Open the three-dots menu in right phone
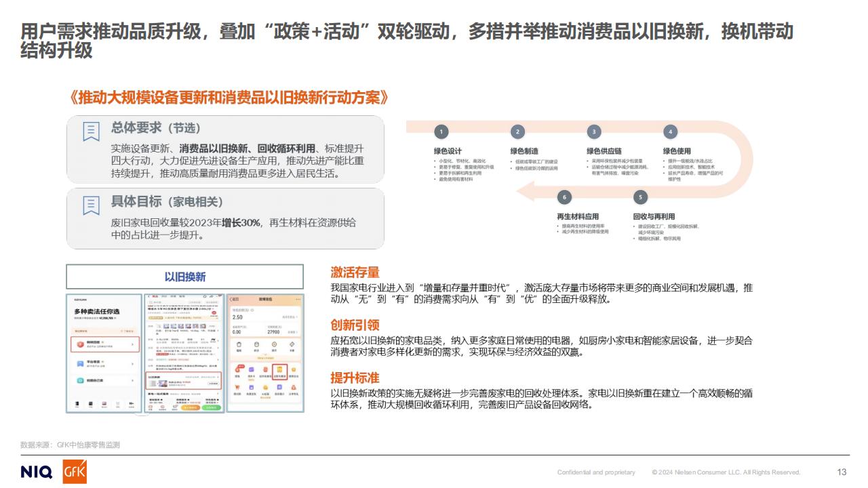The image size is (868, 488). [298, 300]
